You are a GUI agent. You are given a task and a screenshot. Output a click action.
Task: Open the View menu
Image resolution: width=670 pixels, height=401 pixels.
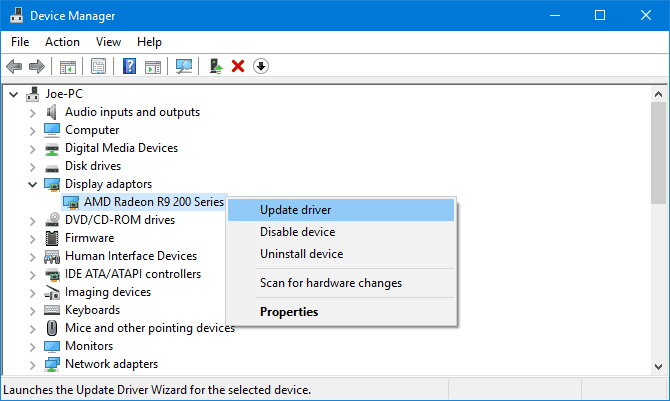tap(108, 42)
